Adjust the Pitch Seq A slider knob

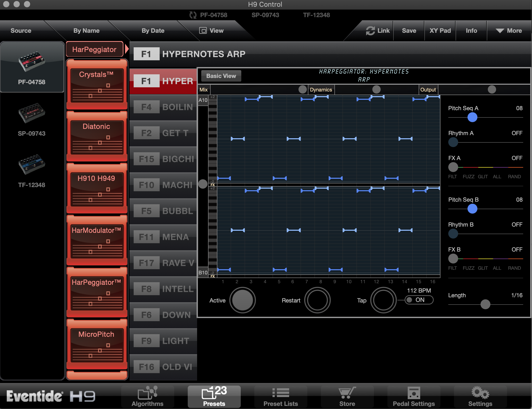[x=472, y=117]
